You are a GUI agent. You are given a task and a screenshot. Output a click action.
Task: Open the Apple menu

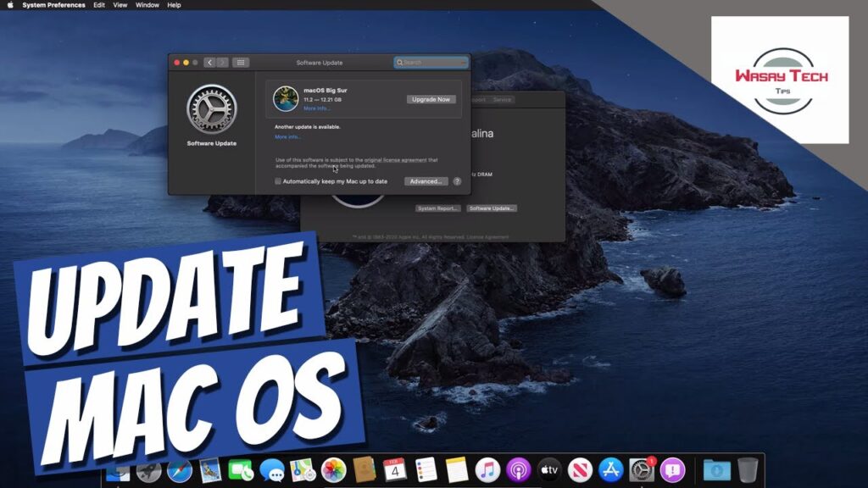tap(9, 5)
